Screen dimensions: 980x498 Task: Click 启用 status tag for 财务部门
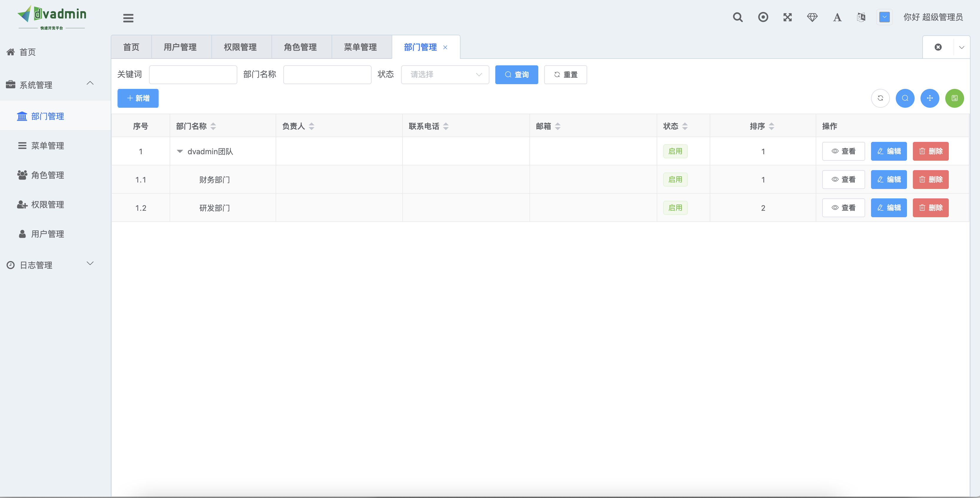coord(675,180)
